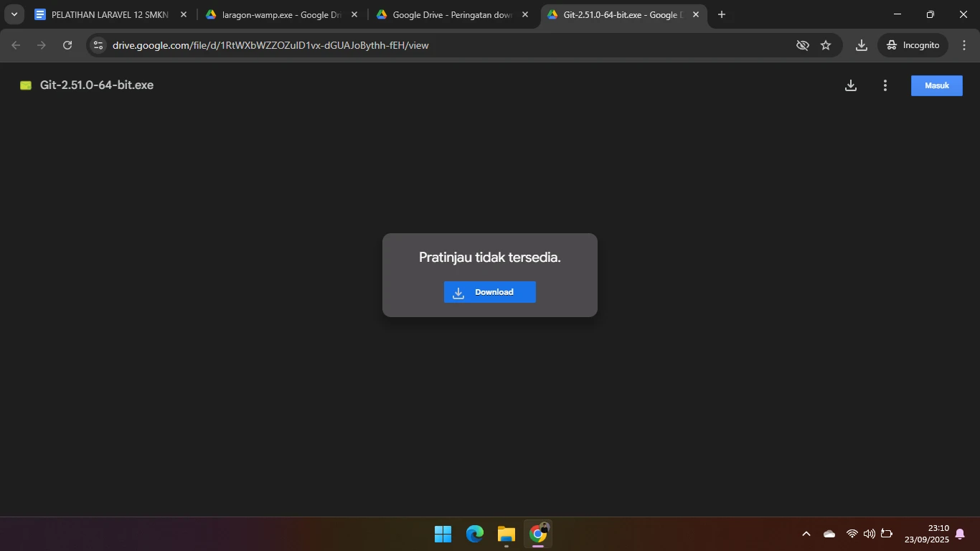This screenshot has width=980, height=551.
Task: Click the blue Download button in the dialog
Action: point(489,292)
